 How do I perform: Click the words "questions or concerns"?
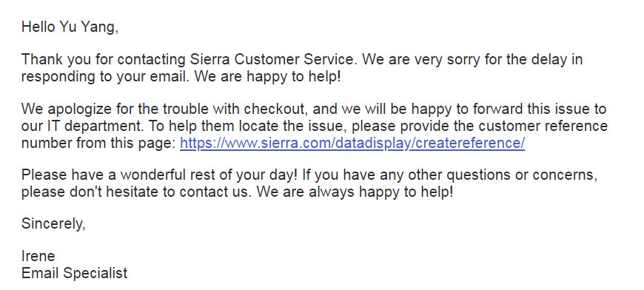pos(522,175)
